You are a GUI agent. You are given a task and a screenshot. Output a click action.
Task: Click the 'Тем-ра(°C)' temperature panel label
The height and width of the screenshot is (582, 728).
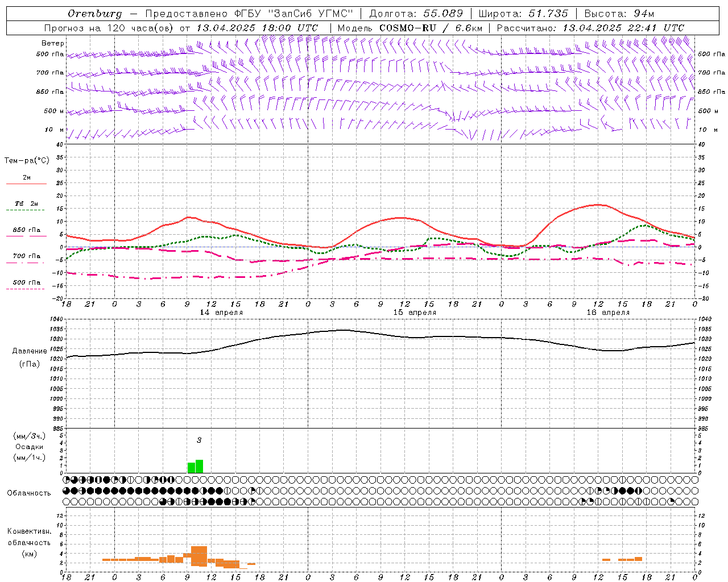27,161
